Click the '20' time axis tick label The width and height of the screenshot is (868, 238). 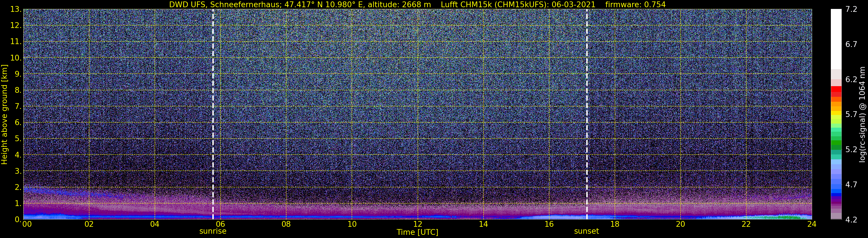pyautogui.click(x=680, y=224)
